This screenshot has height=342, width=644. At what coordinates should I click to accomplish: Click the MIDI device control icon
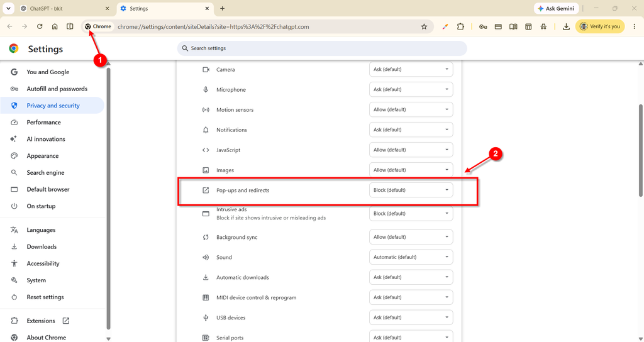point(206,297)
